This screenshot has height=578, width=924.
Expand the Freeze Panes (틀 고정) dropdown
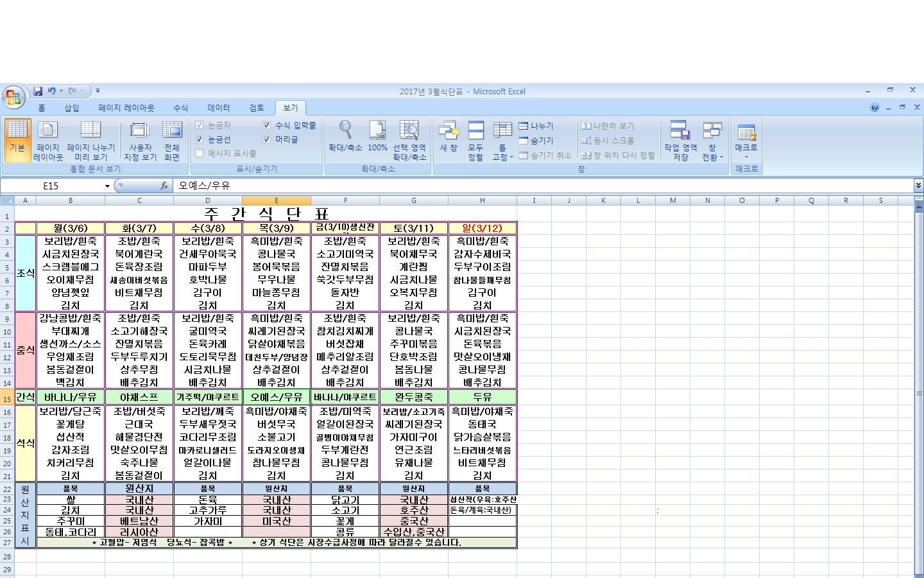[x=502, y=142]
